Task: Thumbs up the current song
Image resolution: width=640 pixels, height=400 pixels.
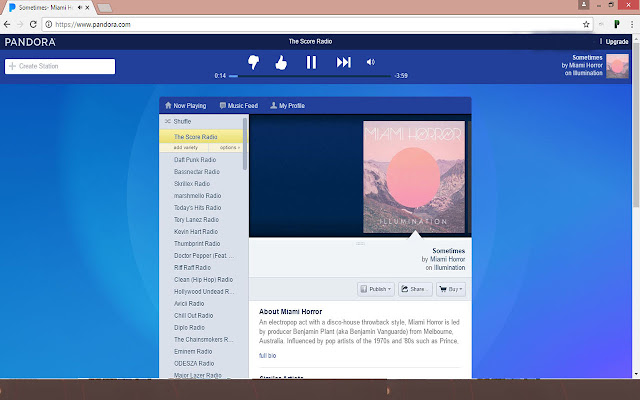Action: pos(281,62)
